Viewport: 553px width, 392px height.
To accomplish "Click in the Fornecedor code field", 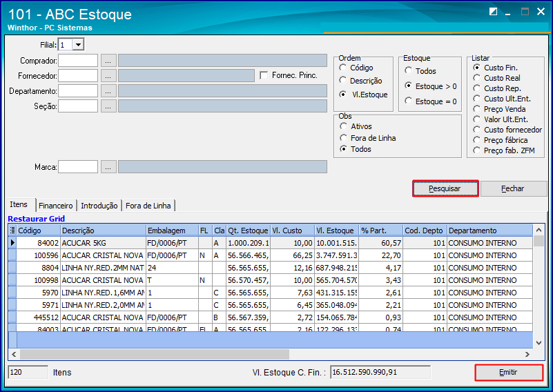I will 78,76.
